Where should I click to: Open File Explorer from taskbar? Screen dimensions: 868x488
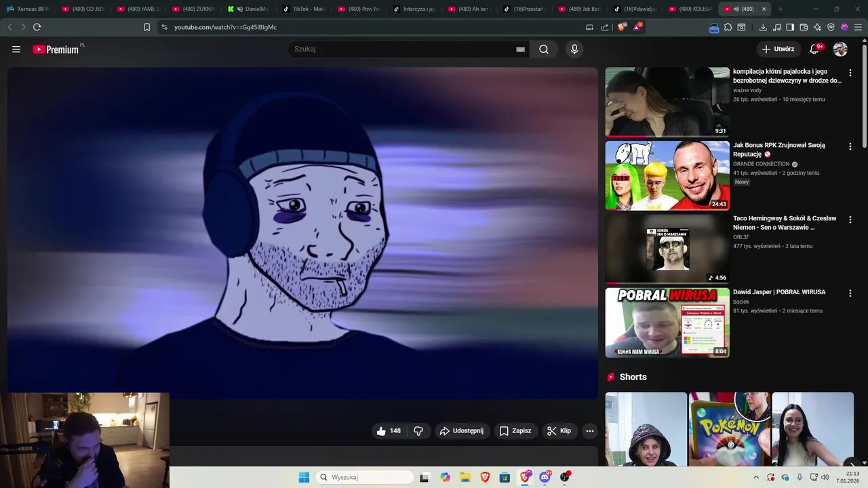point(465,477)
